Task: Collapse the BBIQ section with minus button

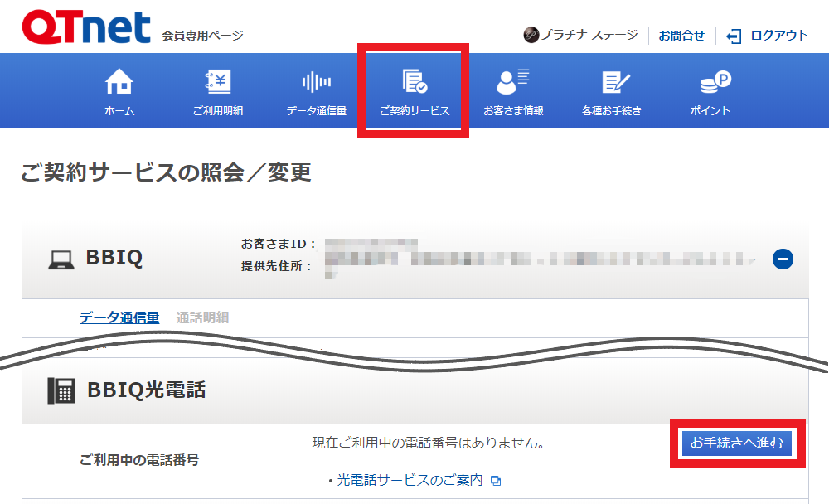Action: tap(783, 259)
